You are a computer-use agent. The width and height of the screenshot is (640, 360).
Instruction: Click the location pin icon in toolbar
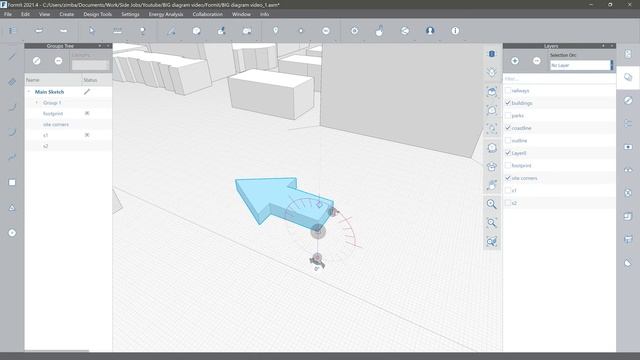[x=276, y=31]
